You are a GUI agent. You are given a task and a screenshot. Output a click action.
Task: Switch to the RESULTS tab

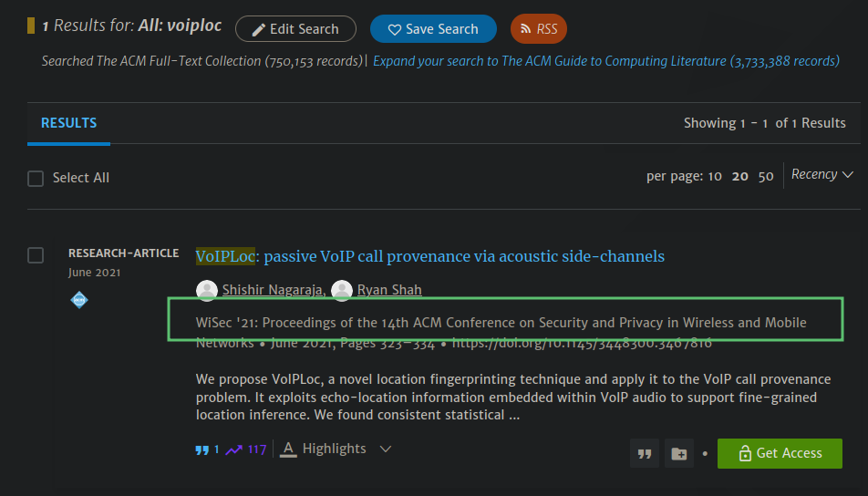point(68,123)
